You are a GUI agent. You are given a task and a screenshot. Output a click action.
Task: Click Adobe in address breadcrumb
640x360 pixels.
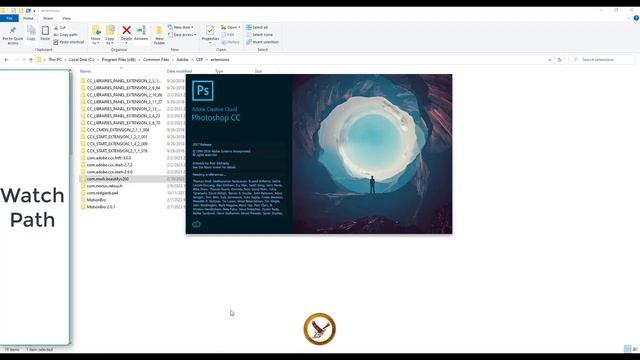182,60
